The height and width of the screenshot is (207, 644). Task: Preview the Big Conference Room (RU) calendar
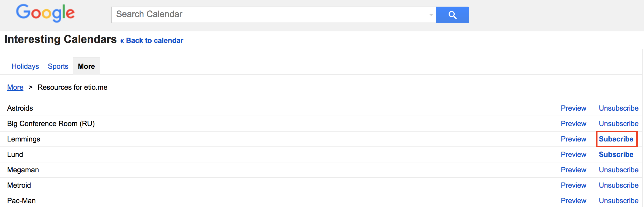[574, 124]
